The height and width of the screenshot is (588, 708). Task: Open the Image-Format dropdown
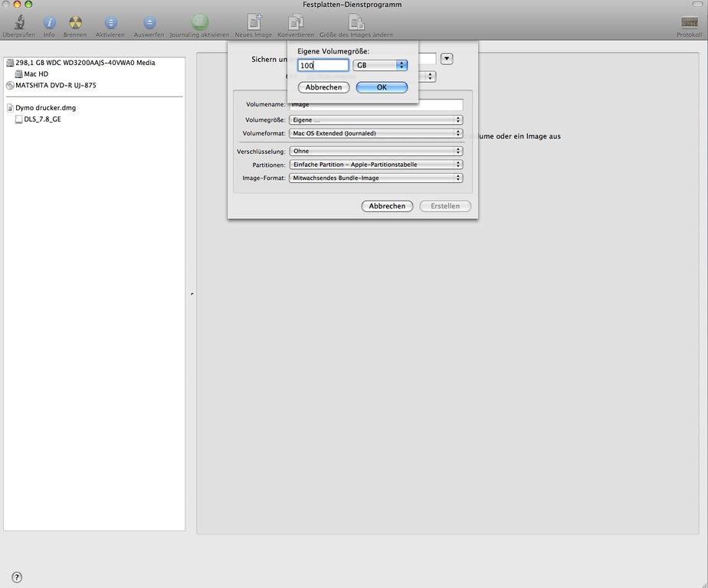(375, 178)
